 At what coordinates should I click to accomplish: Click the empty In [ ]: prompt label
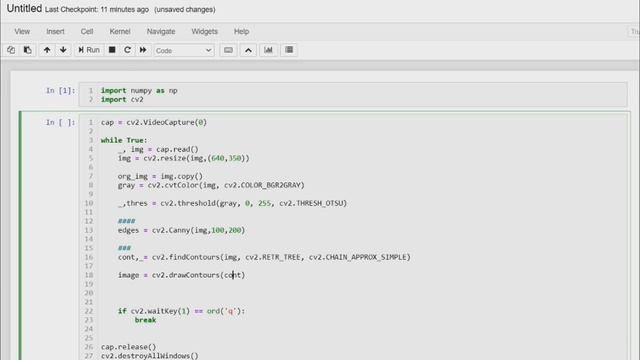tap(60, 122)
